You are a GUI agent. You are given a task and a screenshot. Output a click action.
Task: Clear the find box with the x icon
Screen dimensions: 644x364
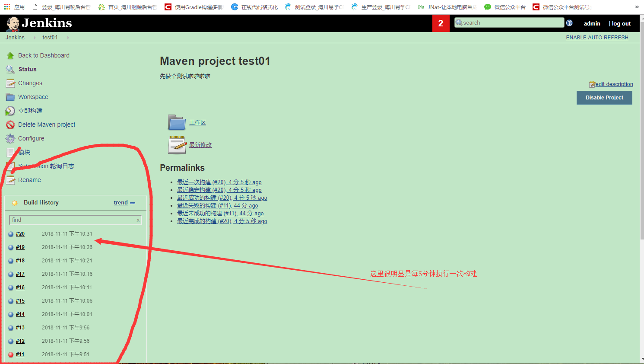[138, 220]
